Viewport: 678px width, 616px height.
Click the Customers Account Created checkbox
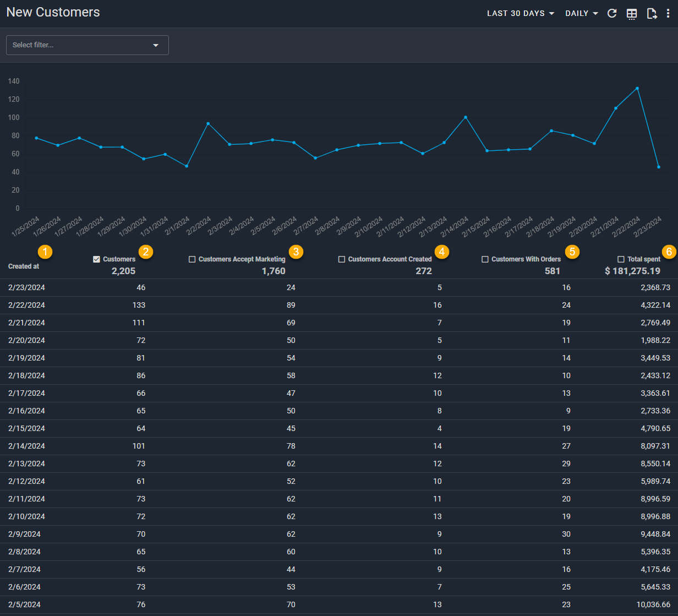(342, 259)
